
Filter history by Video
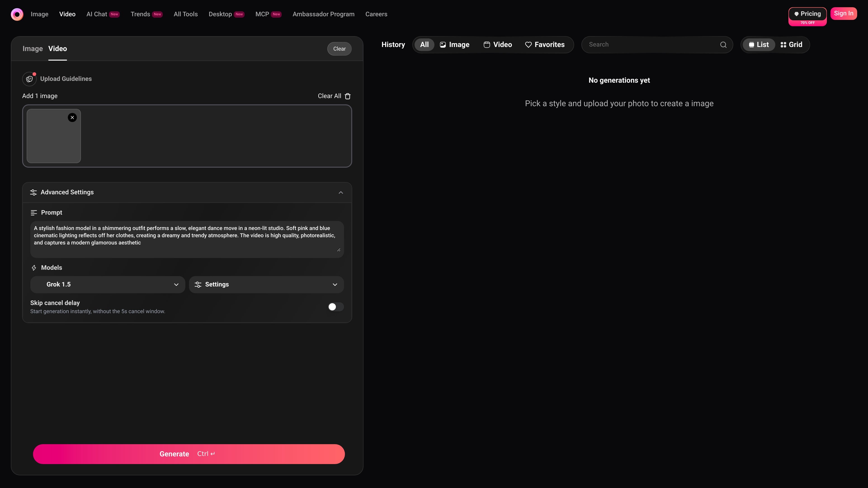[x=498, y=45]
